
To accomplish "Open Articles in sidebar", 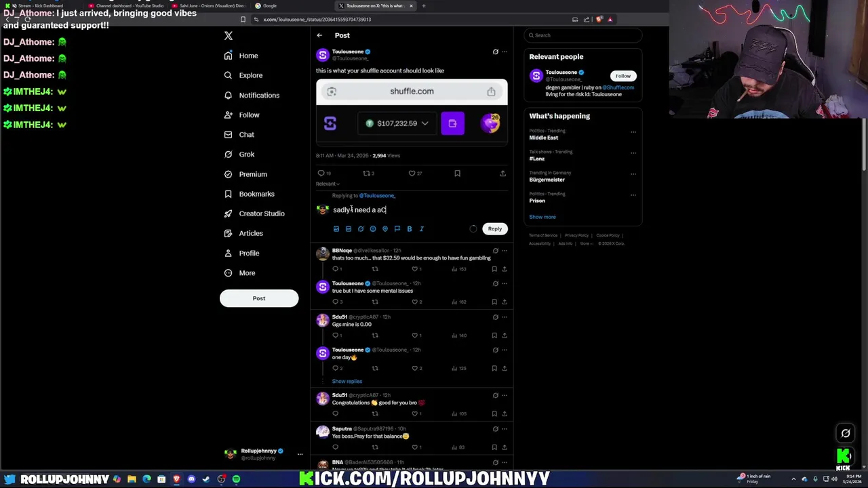I will [x=243, y=233].
